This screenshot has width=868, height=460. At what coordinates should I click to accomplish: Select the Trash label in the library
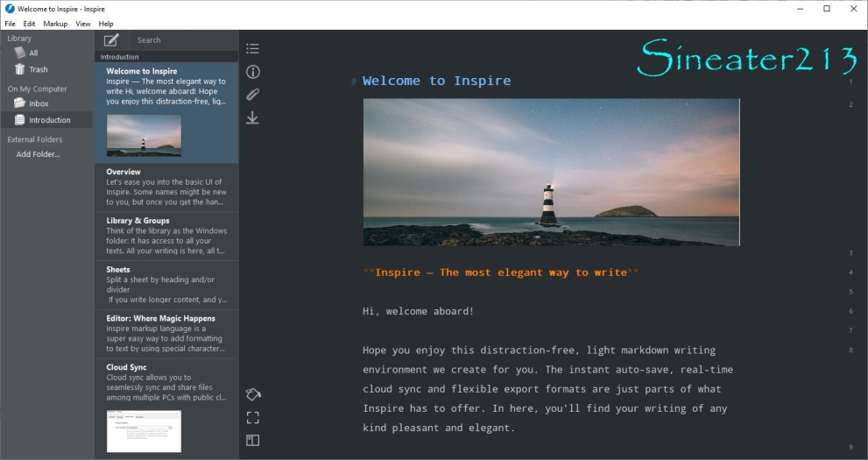click(39, 69)
